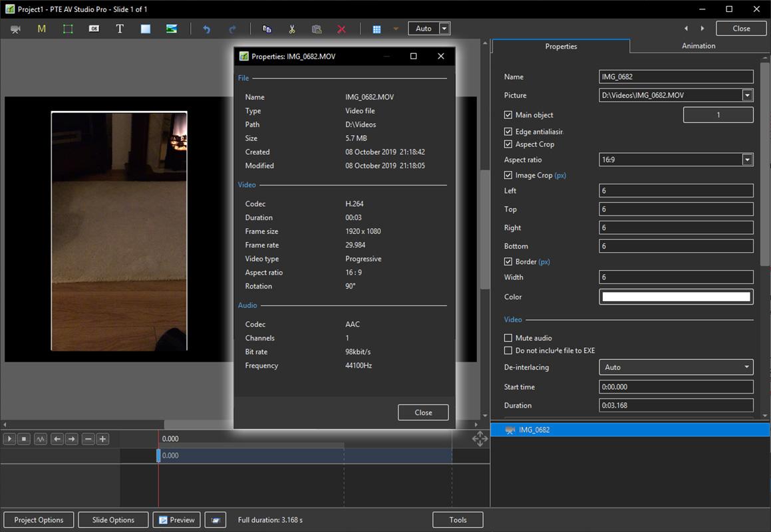Click the white border Color swatch
This screenshot has height=532, width=771.
[x=676, y=297]
